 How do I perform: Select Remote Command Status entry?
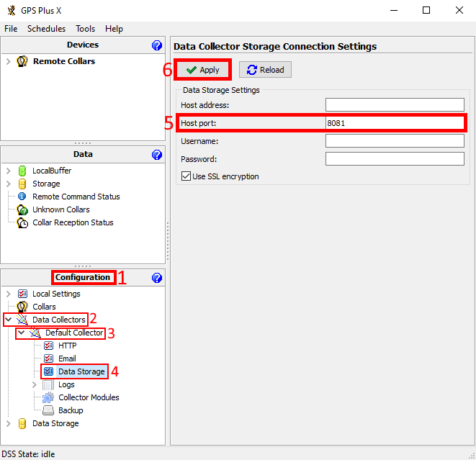(76, 197)
